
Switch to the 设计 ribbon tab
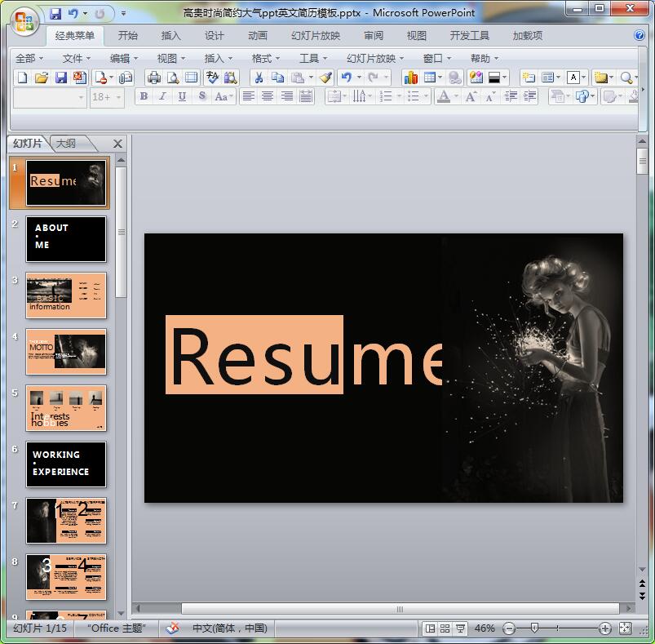tap(214, 36)
